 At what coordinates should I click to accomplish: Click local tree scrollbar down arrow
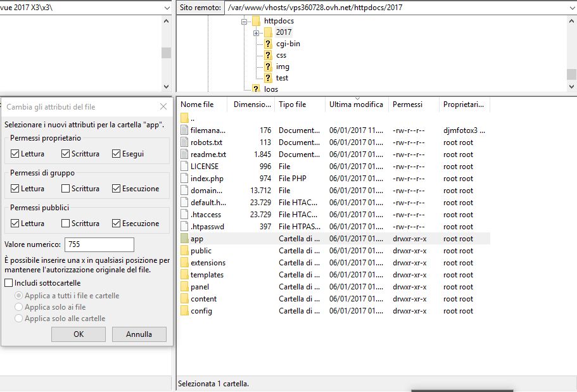pos(167,87)
